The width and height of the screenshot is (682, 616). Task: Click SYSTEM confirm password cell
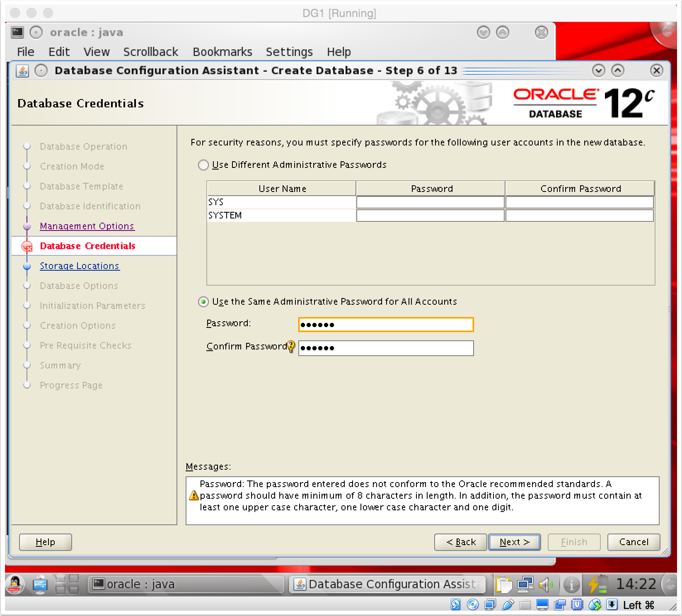[580, 216]
